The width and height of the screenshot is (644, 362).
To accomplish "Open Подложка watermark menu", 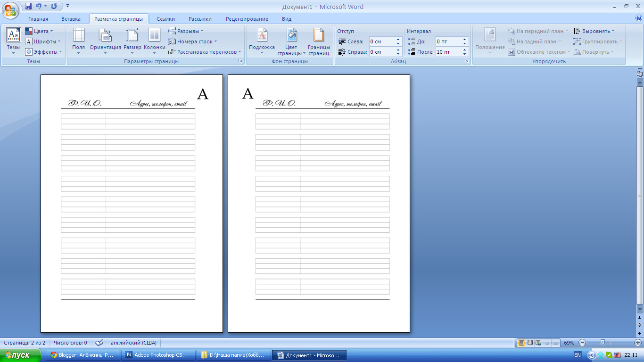I will [262, 41].
